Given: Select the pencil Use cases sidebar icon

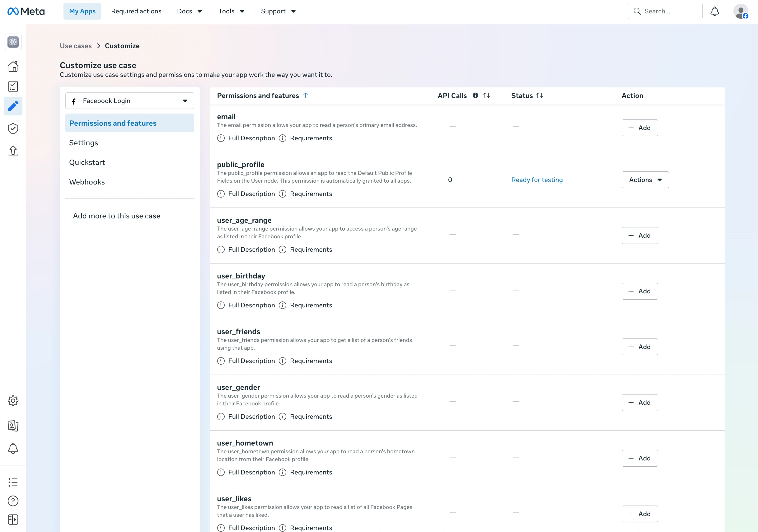Looking at the screenshot, I should (x=13, y=106).
